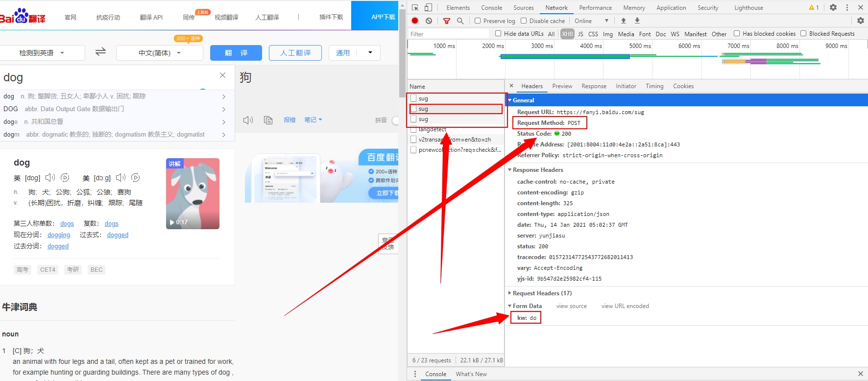Import a HAR file via upload arrow
The width and height of the screenshot is (868, 381).
(x=623, y=21)
